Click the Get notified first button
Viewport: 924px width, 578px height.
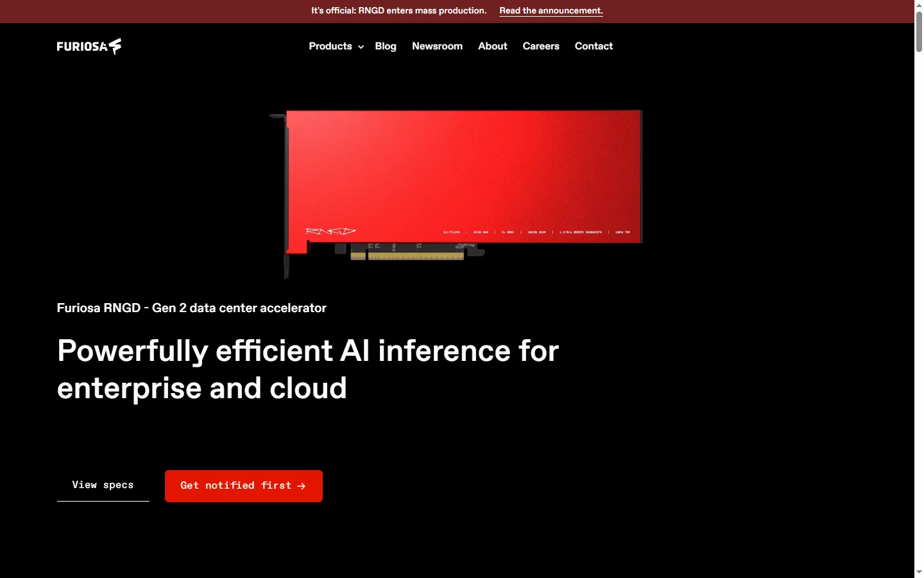click(244, 486)
